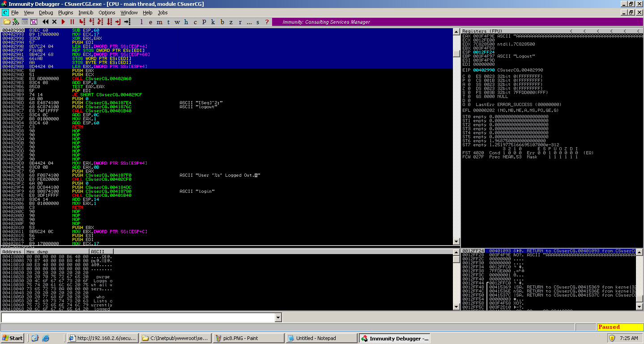Open memory map with the 'm' icon

click(159, 21)
